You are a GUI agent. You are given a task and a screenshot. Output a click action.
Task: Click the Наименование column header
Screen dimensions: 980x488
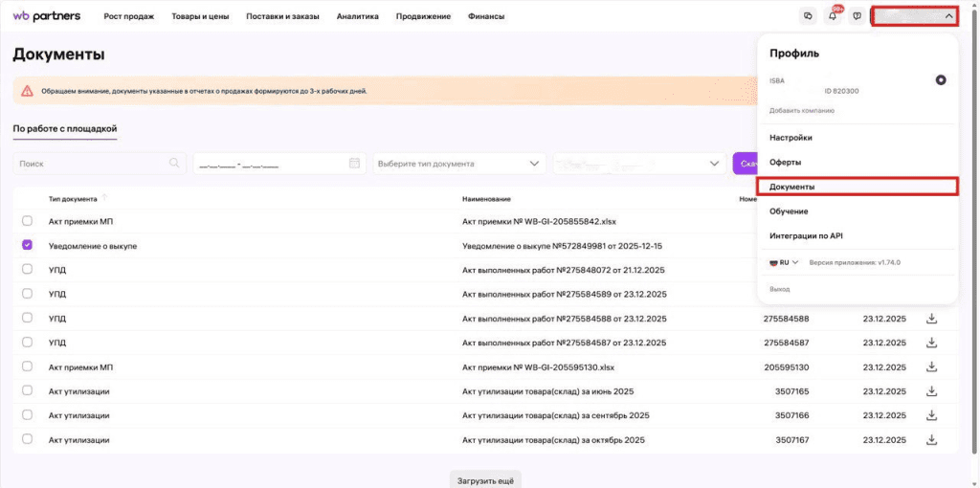486,199
